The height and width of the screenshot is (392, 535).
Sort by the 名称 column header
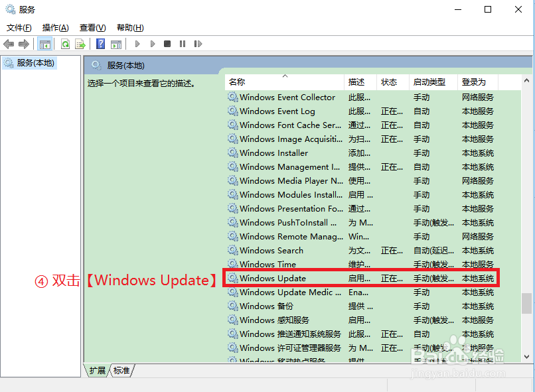285,82
